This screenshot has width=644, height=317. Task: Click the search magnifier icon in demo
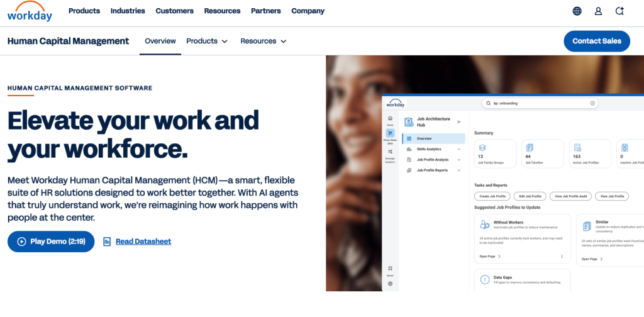point(488,103)
